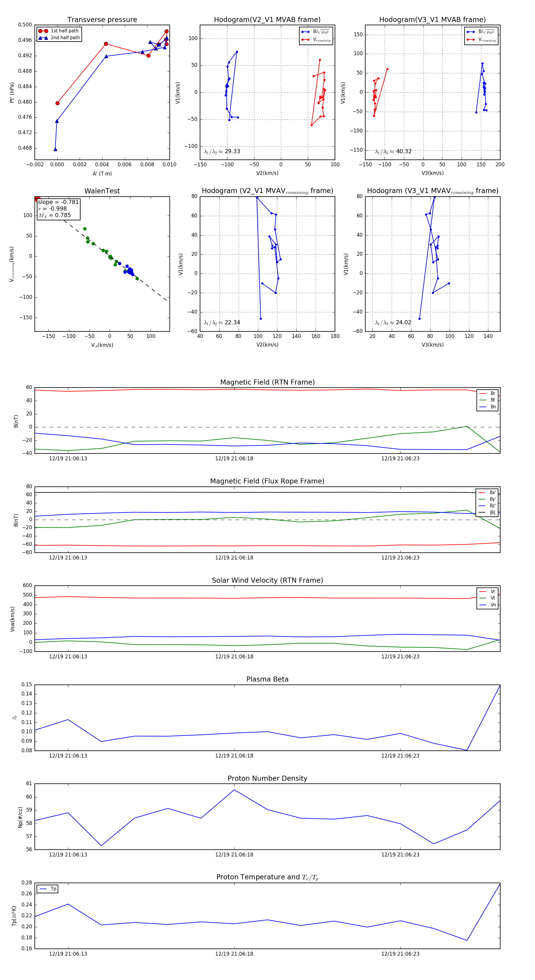Select the "WalenTest" plot title

[102, 191]
